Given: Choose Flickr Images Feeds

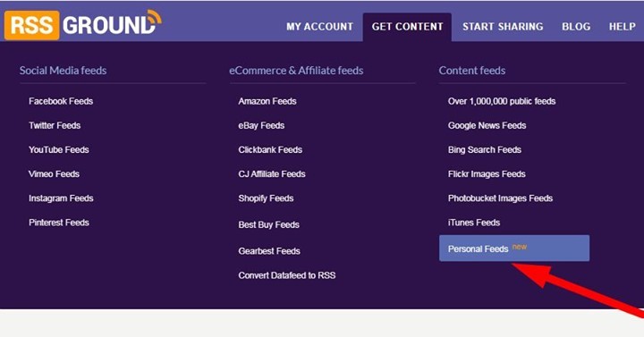Looking at the screenshot, I should tap(487, 173).
